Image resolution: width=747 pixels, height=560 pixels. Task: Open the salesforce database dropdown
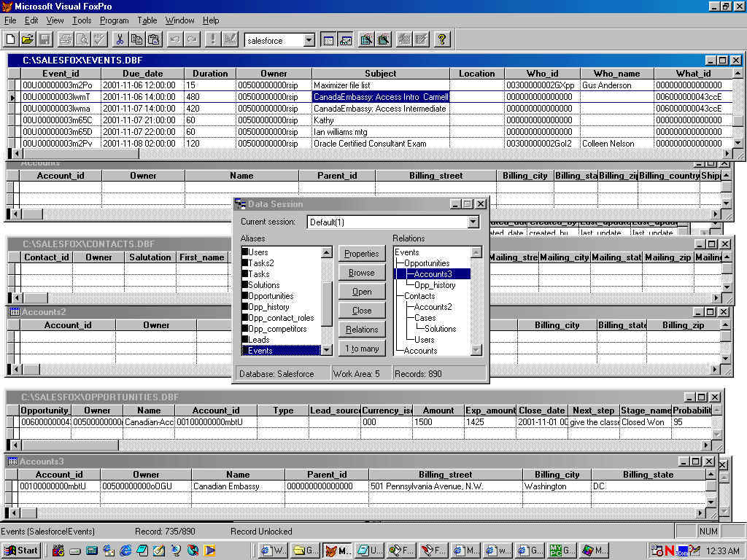pyautogui.click(x=309, y=40)
